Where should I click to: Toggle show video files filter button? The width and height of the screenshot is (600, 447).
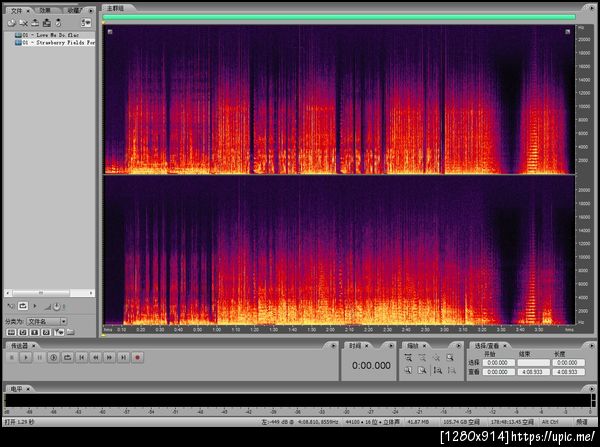point(34,332)
